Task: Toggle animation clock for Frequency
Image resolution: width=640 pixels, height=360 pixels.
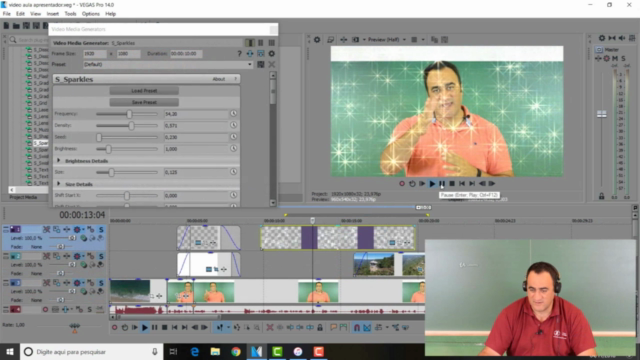Action: (x=233, y=114)
